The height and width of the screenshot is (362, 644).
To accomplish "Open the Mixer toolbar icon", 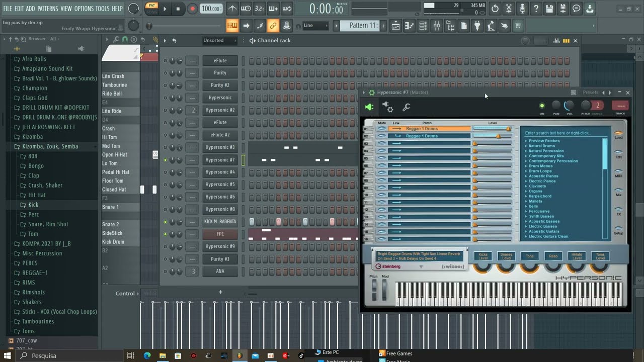I will 437,26.
